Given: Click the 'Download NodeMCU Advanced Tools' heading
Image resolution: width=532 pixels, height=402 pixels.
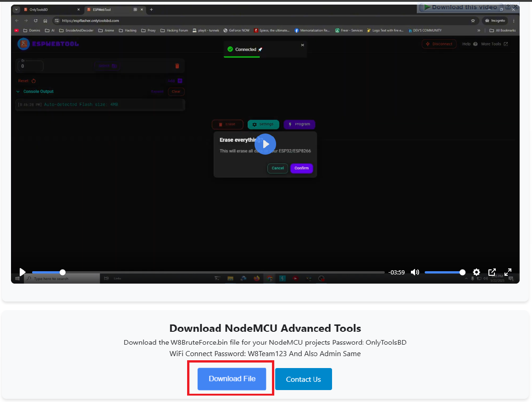Looking at the screenshot, I should pos(266,328).
